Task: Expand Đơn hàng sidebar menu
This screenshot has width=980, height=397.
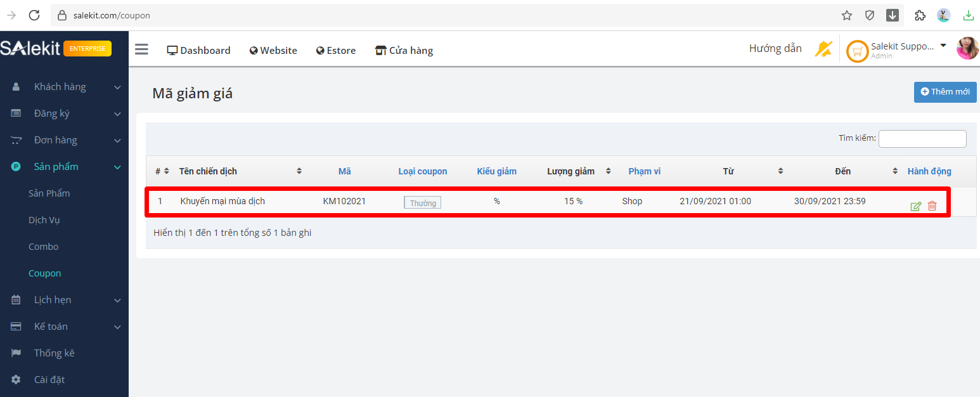Action: click(64, 140)
